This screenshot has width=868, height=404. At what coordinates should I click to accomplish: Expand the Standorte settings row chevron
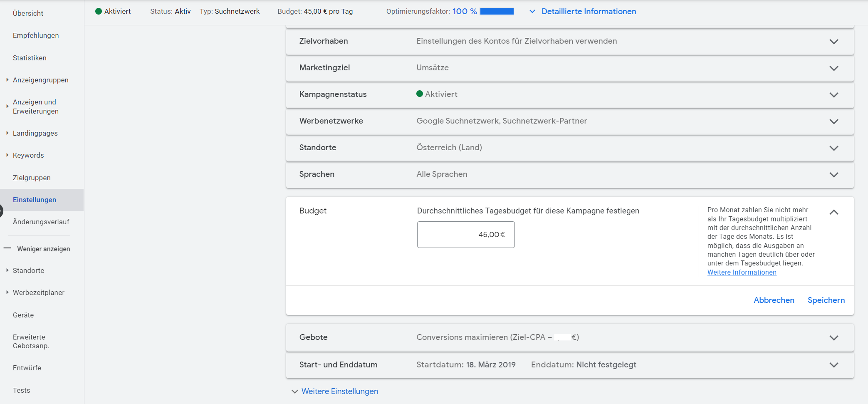point(833,148)
